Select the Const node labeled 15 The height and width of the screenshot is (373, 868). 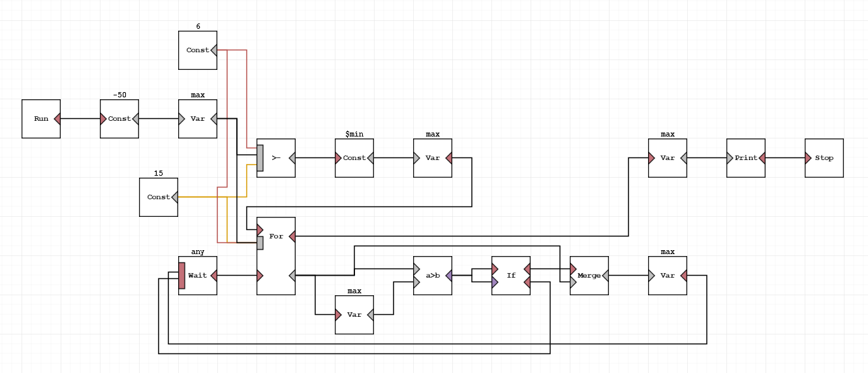point(158,197)
